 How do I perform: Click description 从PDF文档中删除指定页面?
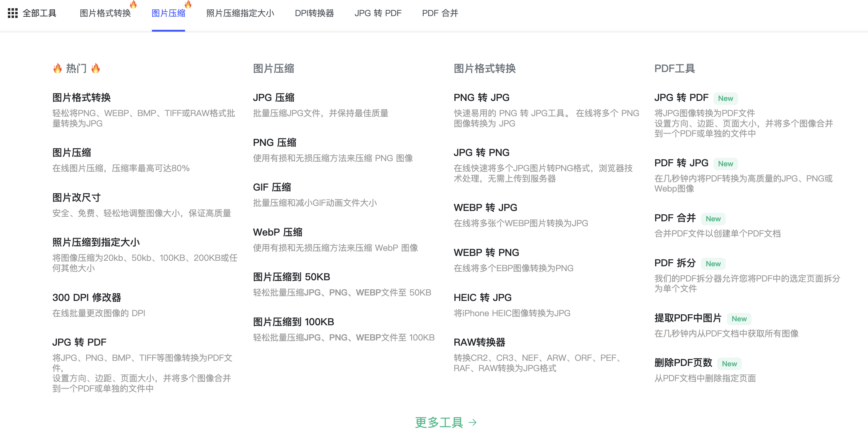point(705,378)
